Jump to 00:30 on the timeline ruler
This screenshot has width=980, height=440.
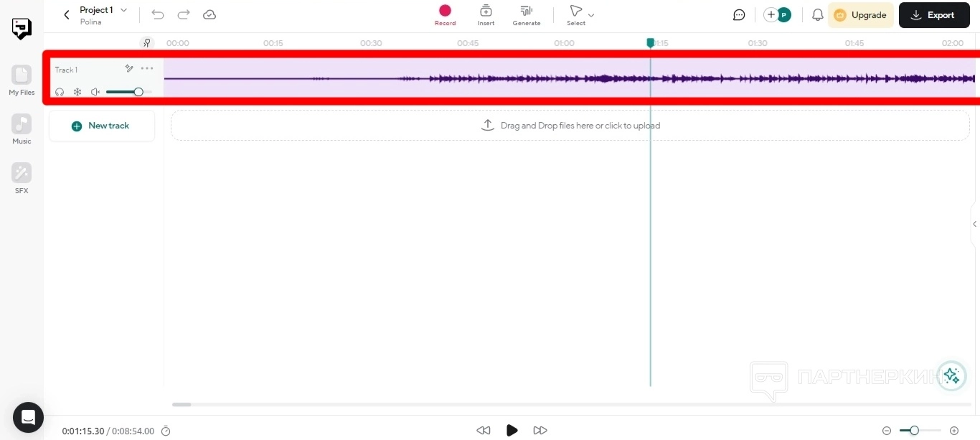point(371,43)
